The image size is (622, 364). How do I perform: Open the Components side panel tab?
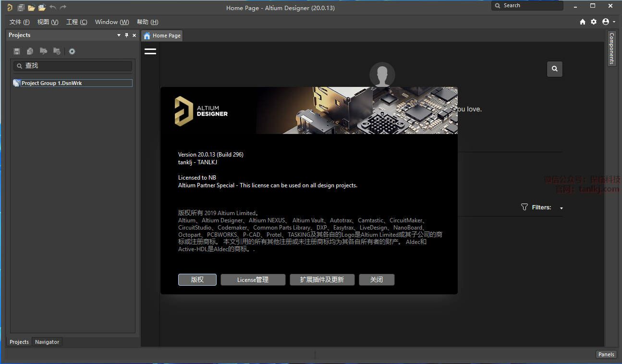[611, 49]
